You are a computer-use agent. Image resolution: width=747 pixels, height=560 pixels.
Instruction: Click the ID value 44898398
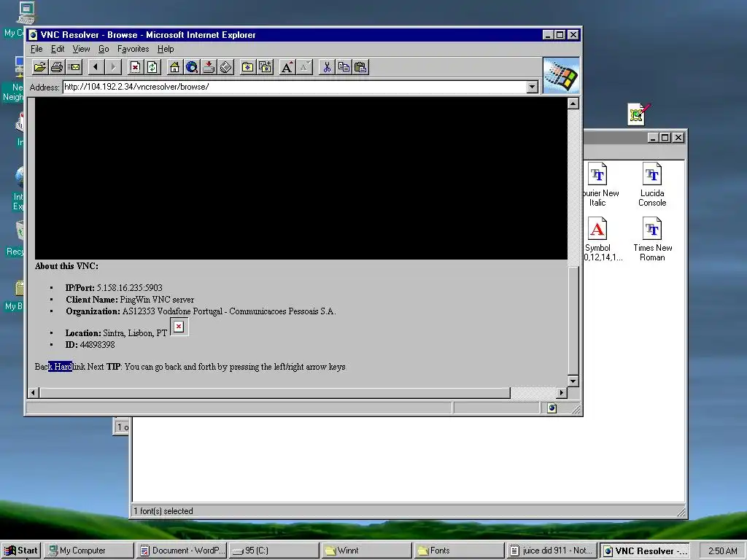pyautogui.click(x=97, y=345)
